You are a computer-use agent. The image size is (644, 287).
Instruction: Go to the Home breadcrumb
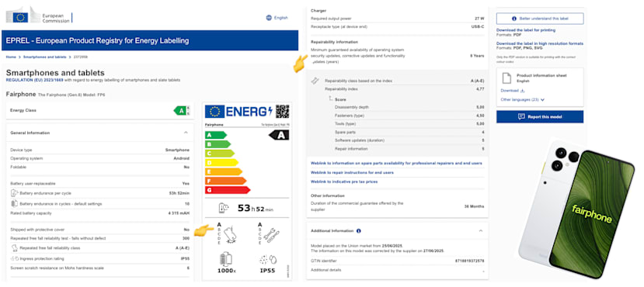click(11, 57)
